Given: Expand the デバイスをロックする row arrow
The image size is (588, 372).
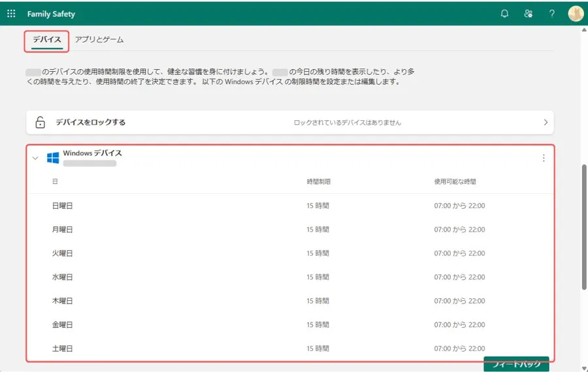Looking at the screenshot, I should 546,122.
